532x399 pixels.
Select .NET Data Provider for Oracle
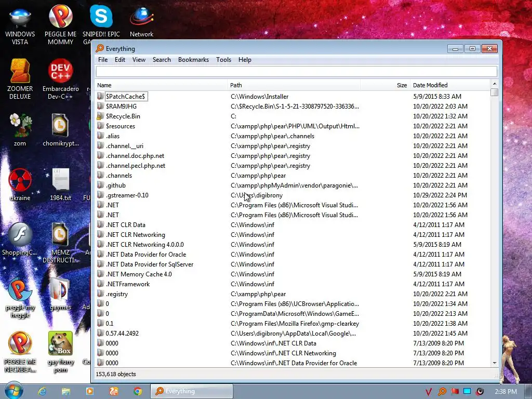[293, 255]
